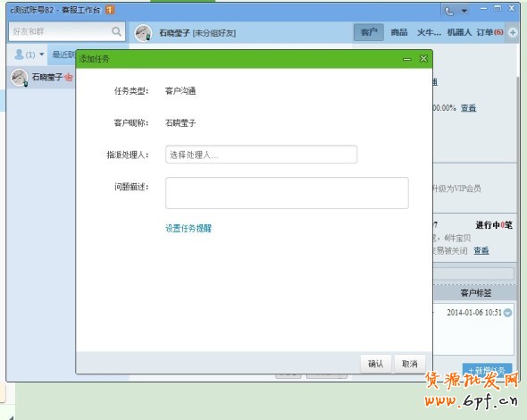
Task: Open the 火牛... tab
Action: coord(429,32)
